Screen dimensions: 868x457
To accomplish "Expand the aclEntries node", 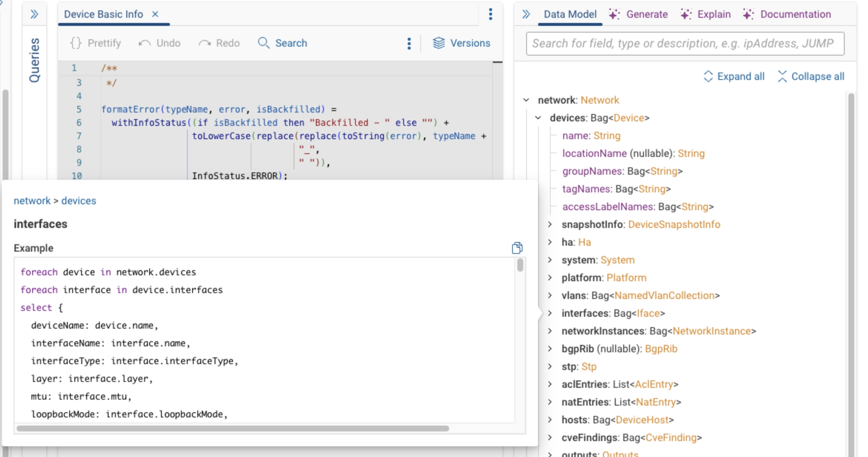I will [x=550, y=384].
